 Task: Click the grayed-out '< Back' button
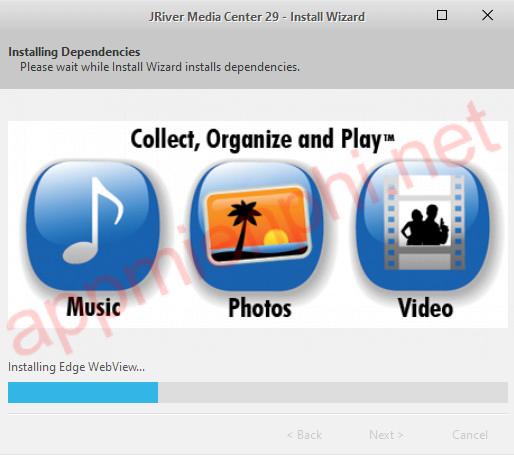click(304, 435)
